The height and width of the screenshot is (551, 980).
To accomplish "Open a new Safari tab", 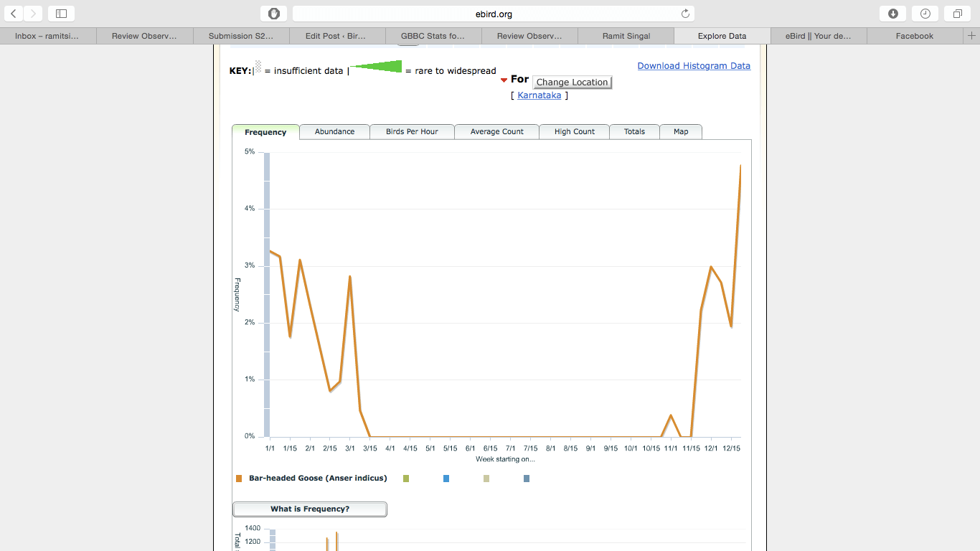I will (971, 36).
